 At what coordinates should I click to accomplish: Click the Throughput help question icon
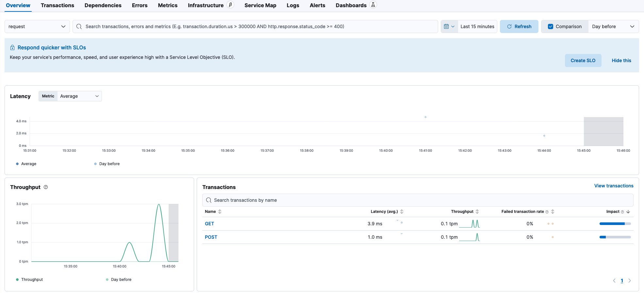[46, 187]
